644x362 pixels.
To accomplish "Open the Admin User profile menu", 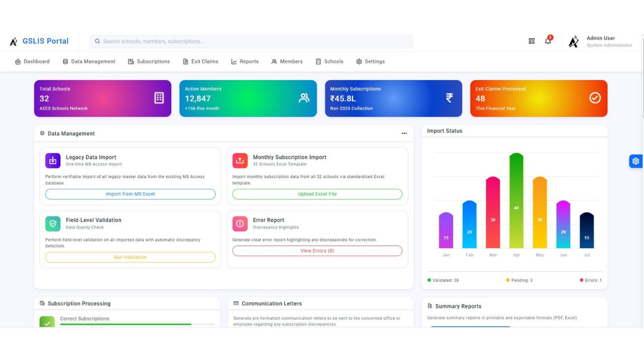I will click(x=601, y=41).
